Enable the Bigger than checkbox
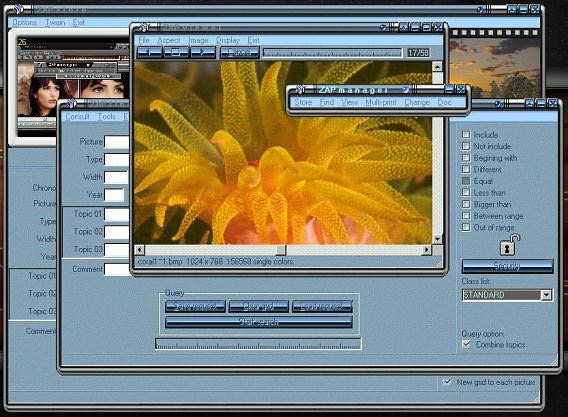 click(x=466, y=204)
